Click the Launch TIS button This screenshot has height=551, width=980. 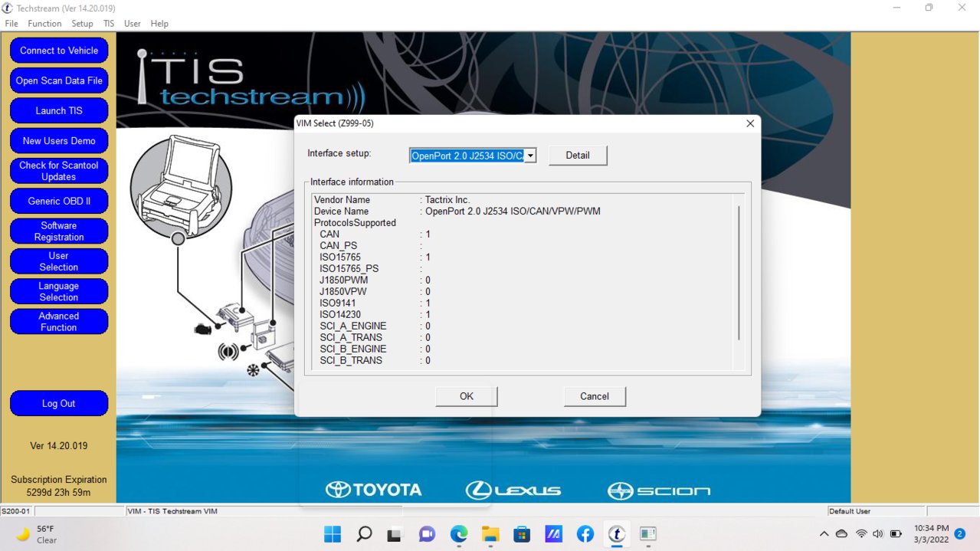tap(59, 110)
